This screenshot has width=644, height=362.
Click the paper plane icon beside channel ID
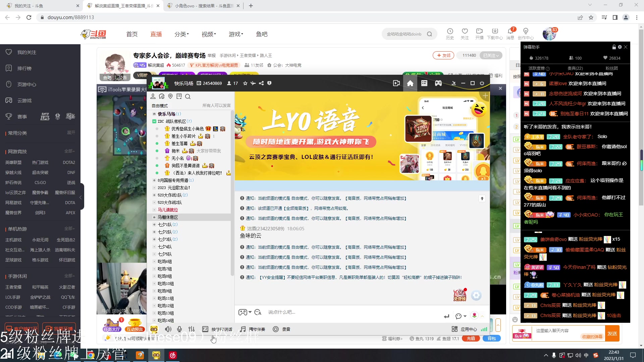pyautogui.click(x=253, y=83)
